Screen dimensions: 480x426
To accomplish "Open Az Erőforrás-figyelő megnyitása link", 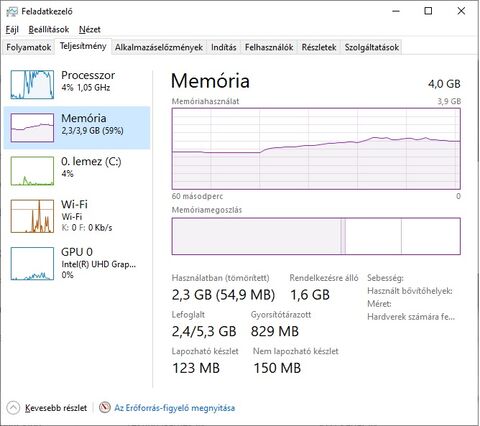I will tap(175, 408).
